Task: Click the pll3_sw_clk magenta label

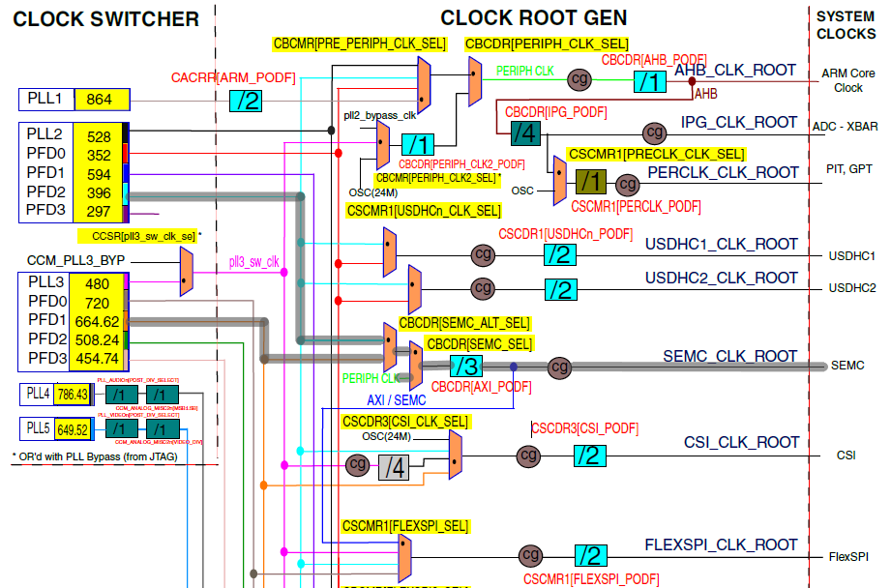Action: (254, 262)
